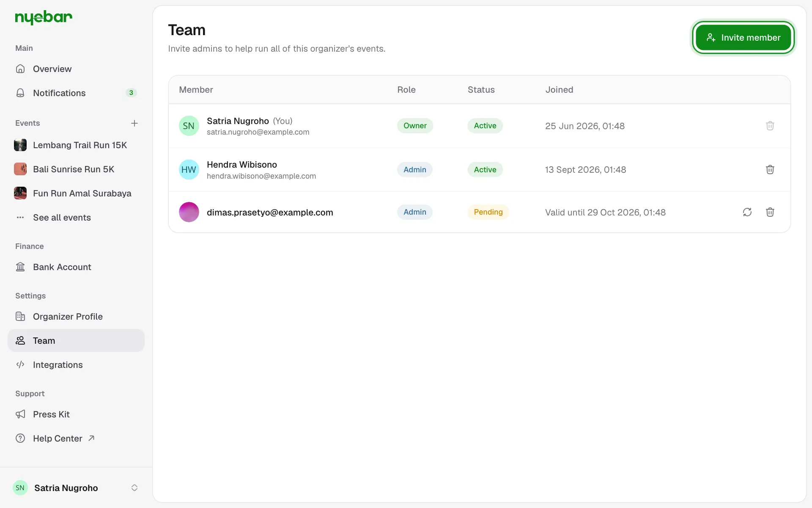Open Help Center external link
Screen dimensions: 812x508
pos(76,439)
